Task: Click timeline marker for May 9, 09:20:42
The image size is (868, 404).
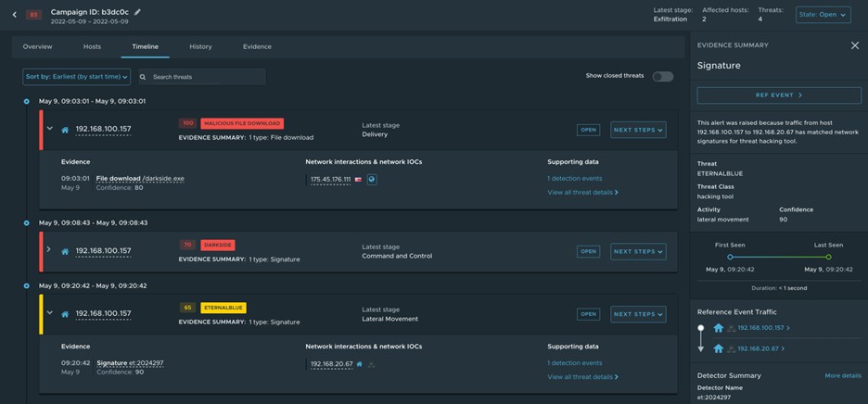Action: [x=26, y=286]
